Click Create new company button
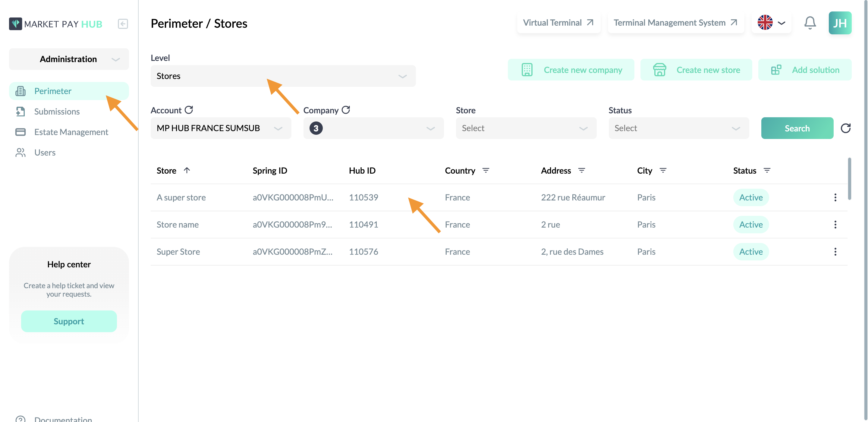The image size is (868, 422). [571, 70]
